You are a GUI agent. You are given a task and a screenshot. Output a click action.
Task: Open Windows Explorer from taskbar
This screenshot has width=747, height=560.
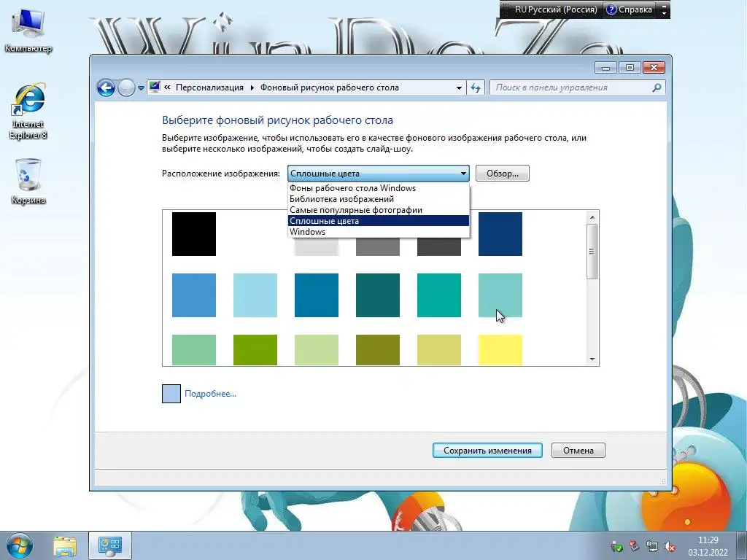pos(65,546)
